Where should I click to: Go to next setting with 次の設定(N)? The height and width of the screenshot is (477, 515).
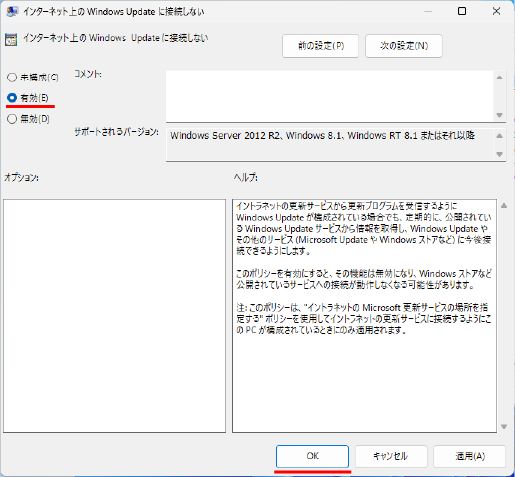click(x=404, y=46)
